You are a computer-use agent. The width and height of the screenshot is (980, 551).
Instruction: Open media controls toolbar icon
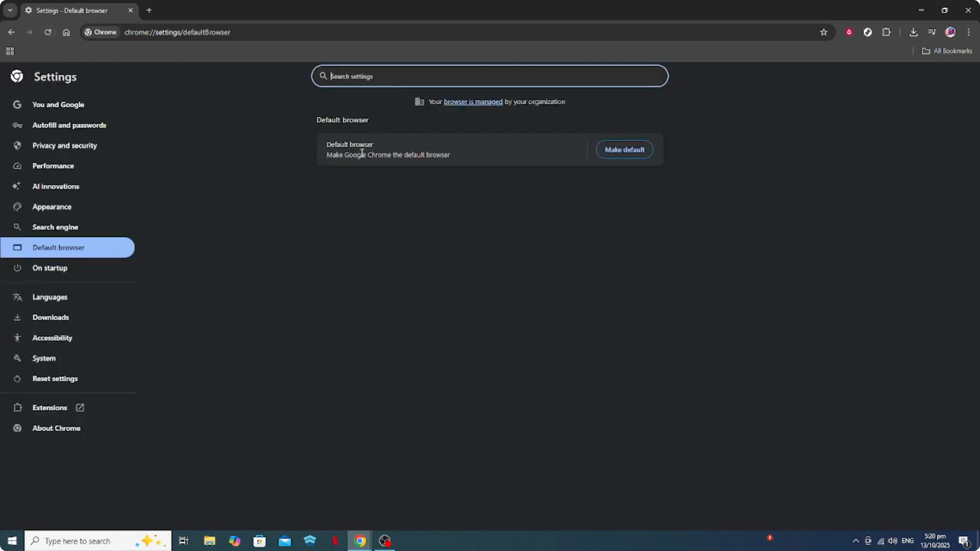click(x=932, y=32)
